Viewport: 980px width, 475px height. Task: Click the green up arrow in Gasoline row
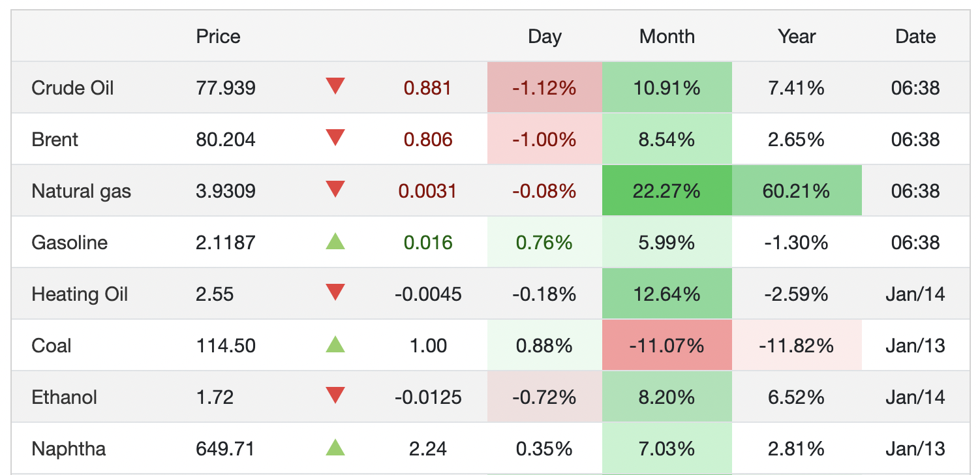tap(335, 241)
